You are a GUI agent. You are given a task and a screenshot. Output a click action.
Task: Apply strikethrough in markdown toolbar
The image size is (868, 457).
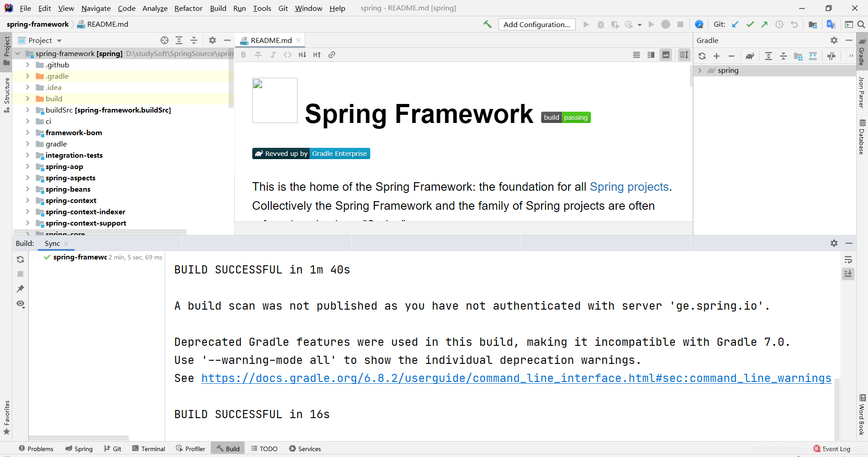(x=258, y=55)
